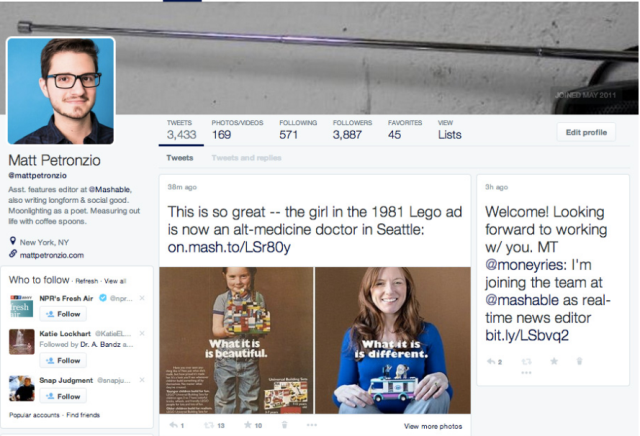The height and width of the screenshot is (436, 640).
Task: Click the star on the Welcome tweet
Action: [553, 360]
